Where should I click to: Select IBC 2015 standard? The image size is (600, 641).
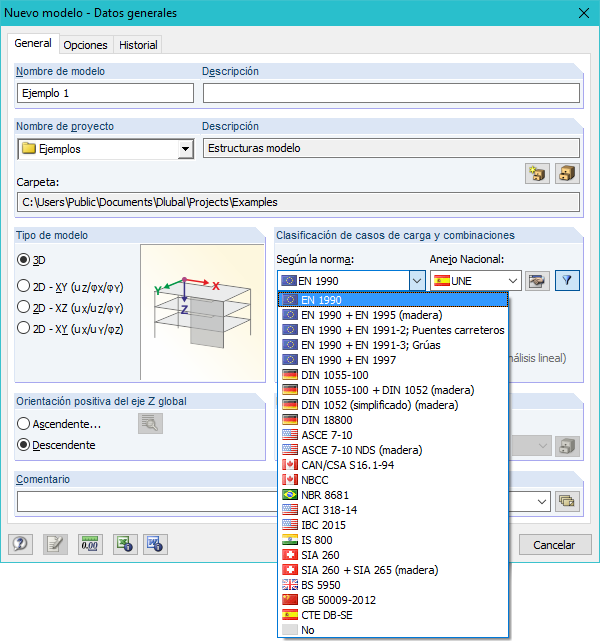[x=393, y=525]
